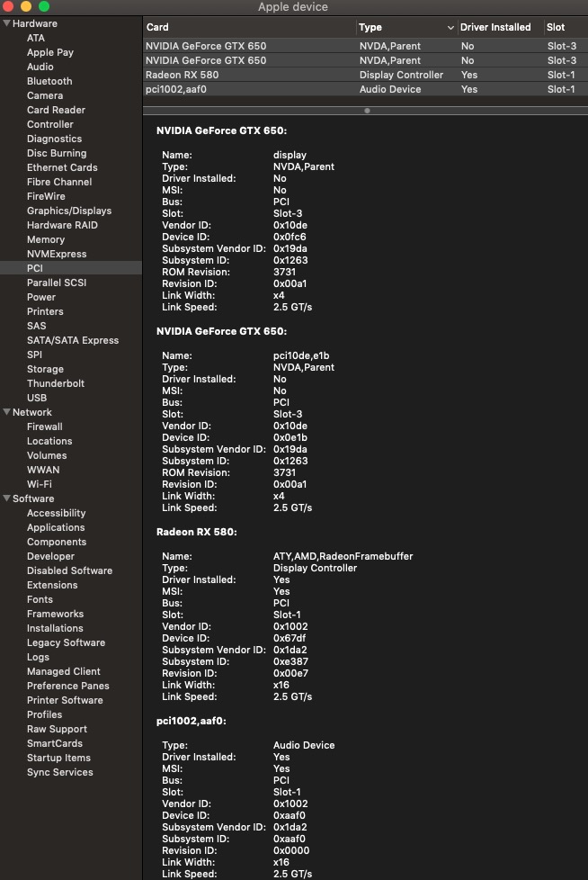588x880 pixels.
Task: Click the Type column sort arrow
Action: [x=450, y=28]
